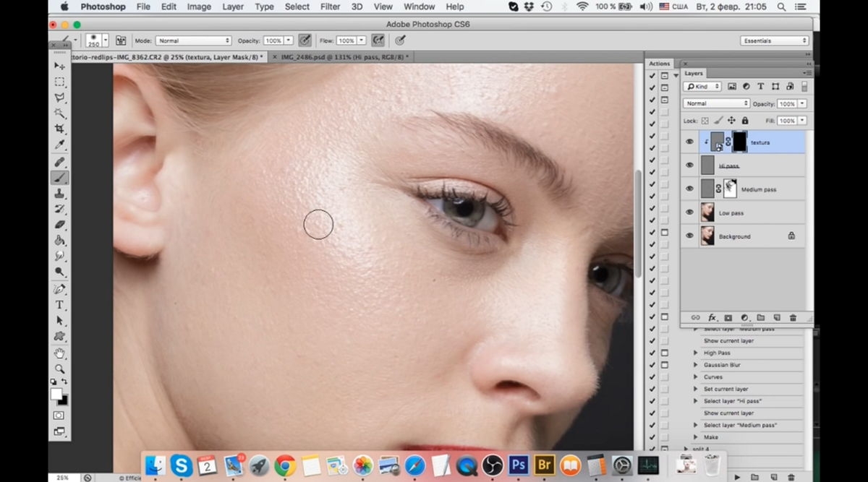Select the Brush tool in toolbox
The height and width of the screenshot is (482, 868).
60,177
